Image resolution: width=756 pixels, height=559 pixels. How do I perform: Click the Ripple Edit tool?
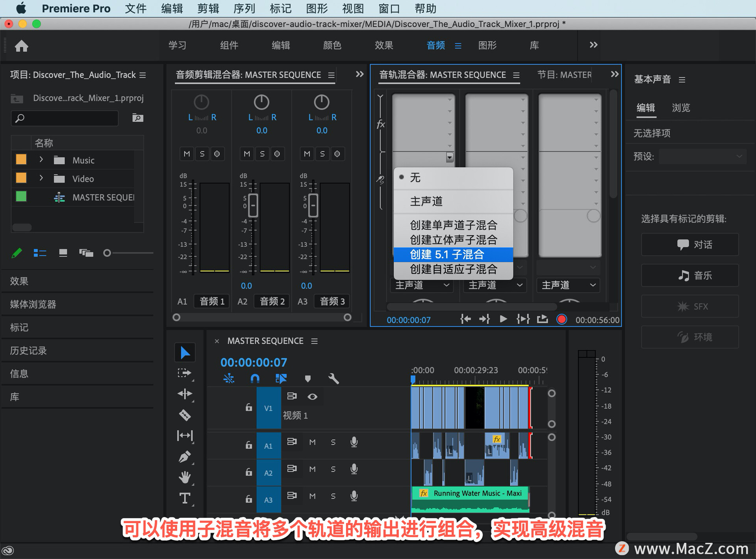(185, 394)
